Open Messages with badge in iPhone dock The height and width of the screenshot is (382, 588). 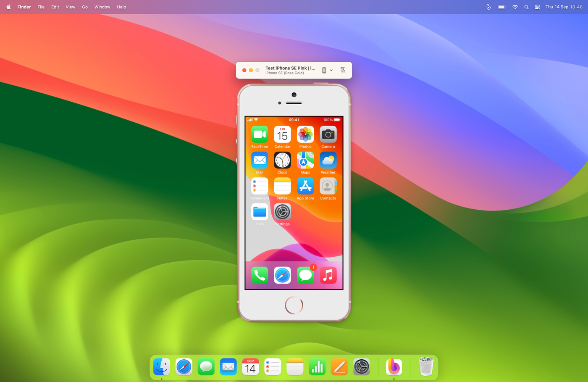pos(305,275)
